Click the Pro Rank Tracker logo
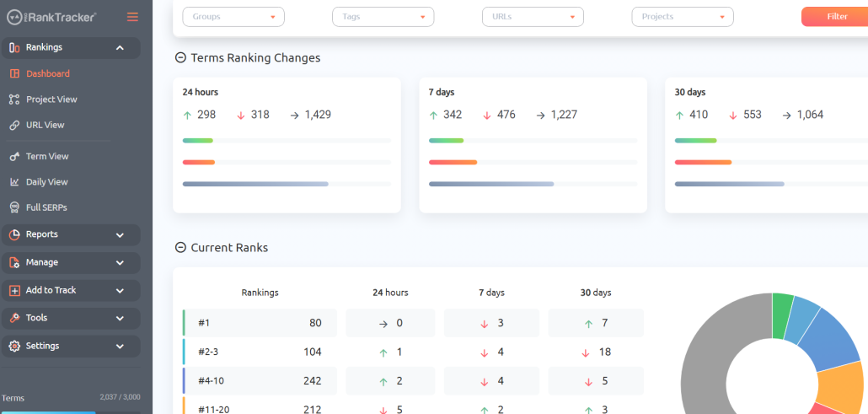Screen dimensions: 868x414 coord(52,17)
